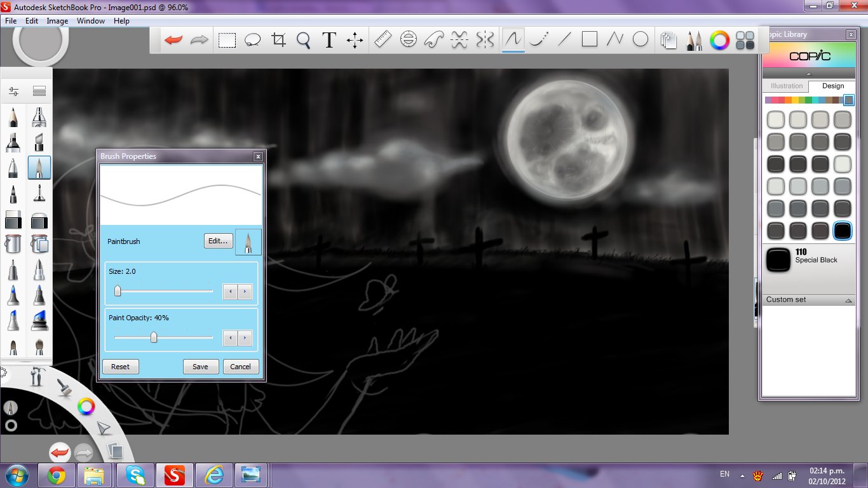Select the highlighted Paintbrush in brush palette
The width and height of the screenshot is (868, 488).
click(x=39, y=168)
